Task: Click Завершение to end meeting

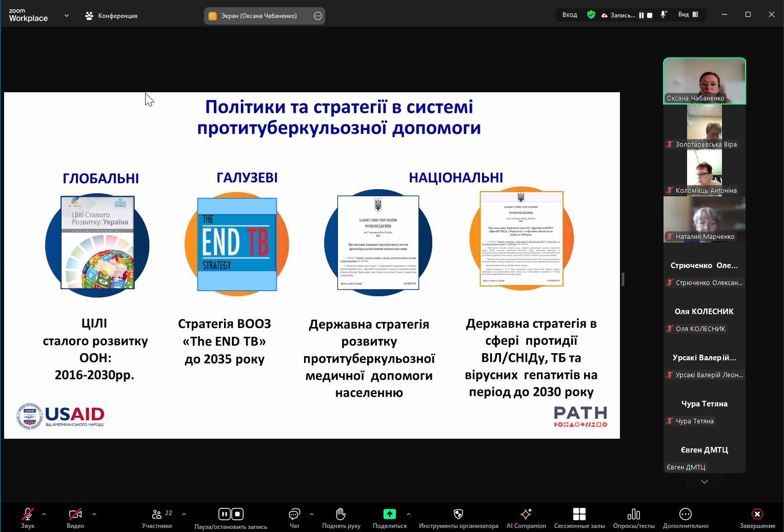Action: 757,515
